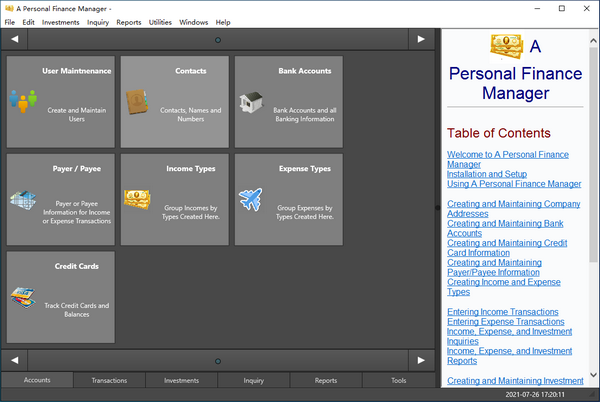Open the Utilities menu

coord(160,22)
